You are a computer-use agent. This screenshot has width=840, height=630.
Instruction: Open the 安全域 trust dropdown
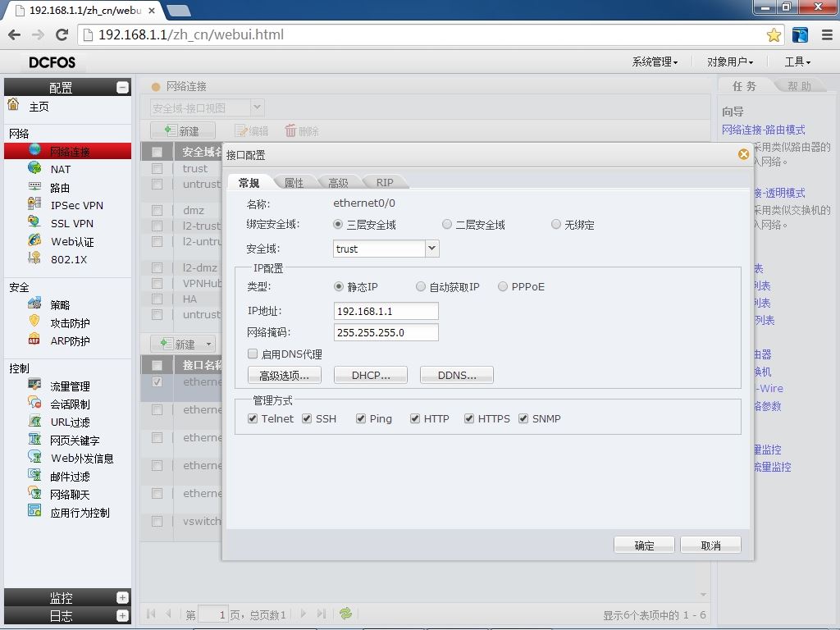pos(431,249)
